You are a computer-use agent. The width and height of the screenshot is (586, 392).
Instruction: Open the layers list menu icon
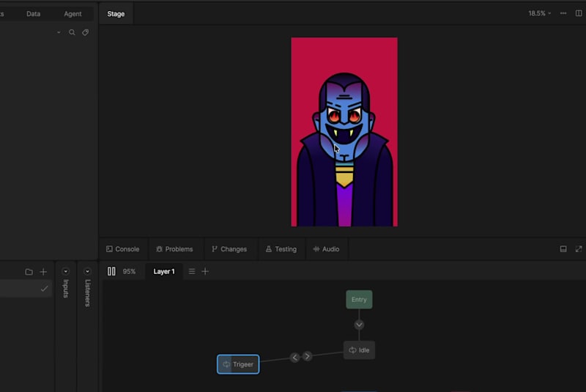[192, 272]
